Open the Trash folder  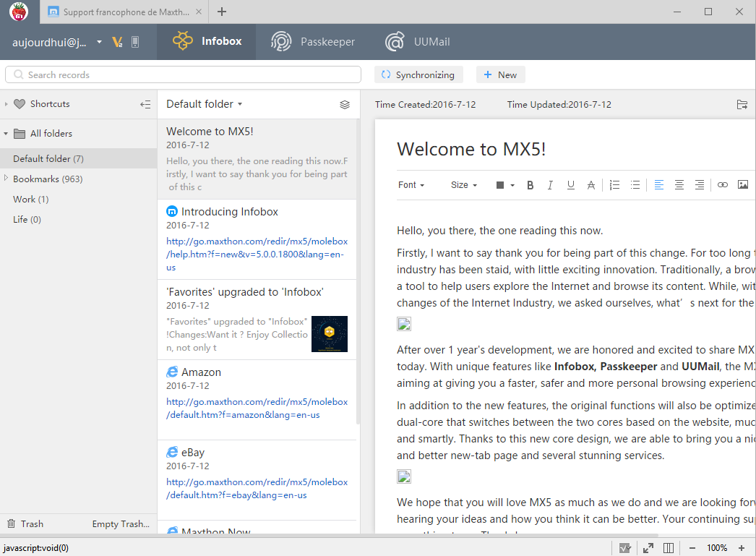pos(25,523)
